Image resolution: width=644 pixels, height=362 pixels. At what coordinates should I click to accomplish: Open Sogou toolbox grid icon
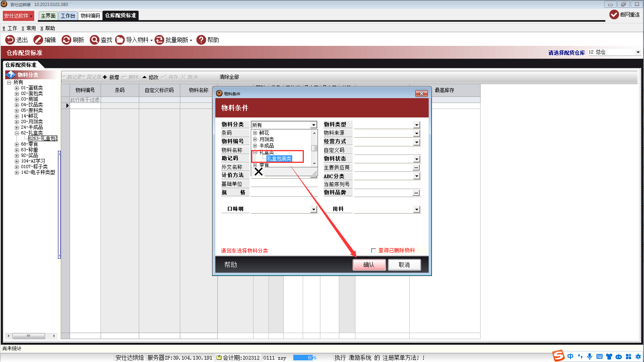point(628,356)
